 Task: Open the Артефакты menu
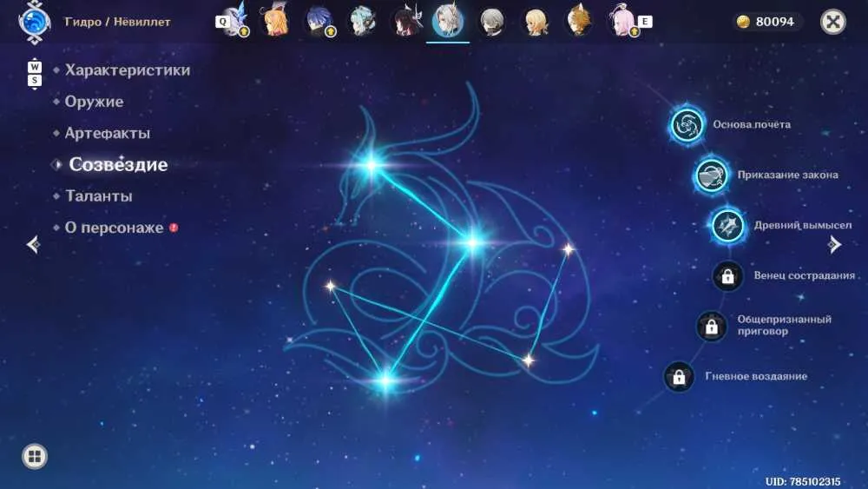pyautogui.click(x=108, y=134)
